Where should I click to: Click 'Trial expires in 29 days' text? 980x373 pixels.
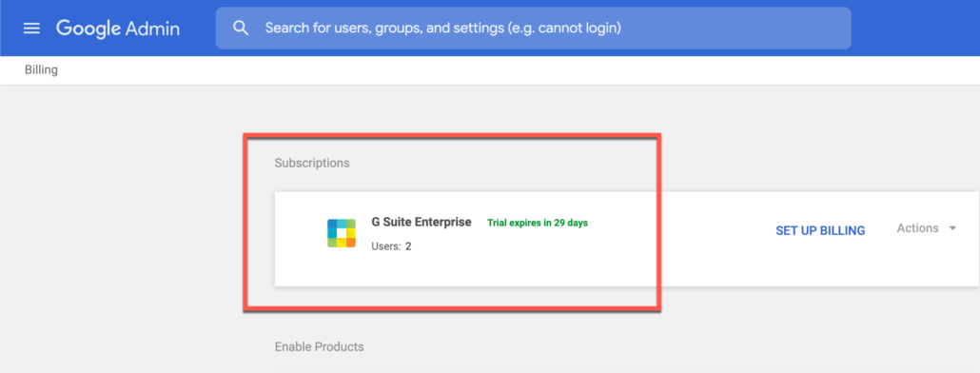pyautogui.click(x=538, y=223)
